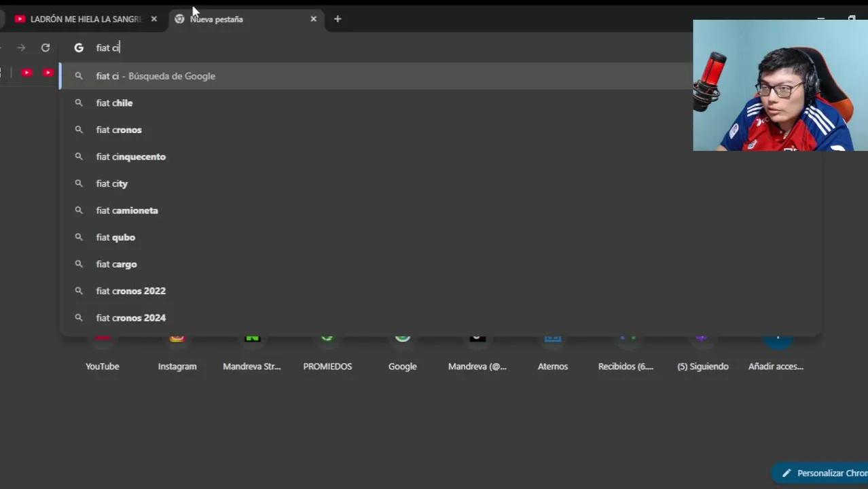
Task: Click the webcam overlay of the streamer
Action: coord(780,85)
